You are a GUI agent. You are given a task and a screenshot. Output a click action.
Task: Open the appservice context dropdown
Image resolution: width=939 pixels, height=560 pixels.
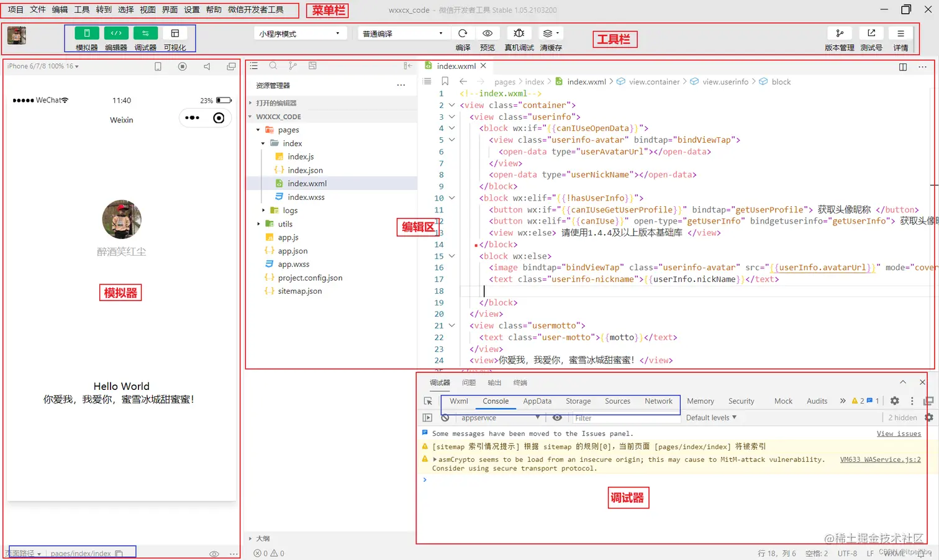point(500,418)
